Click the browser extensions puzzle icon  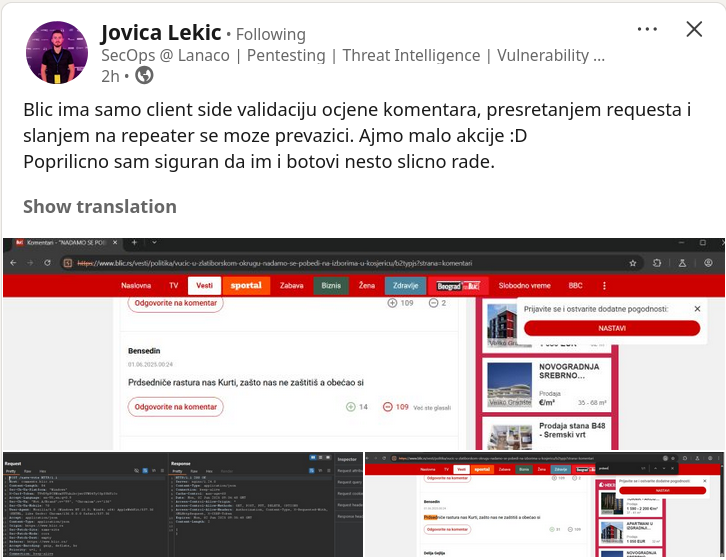[657, 263]
